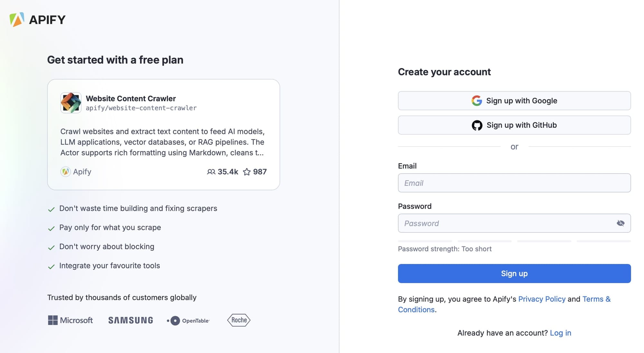The image size is (644, 353).
Task: Click the GitHub logo icon to sign up
Action: (477, 125)
